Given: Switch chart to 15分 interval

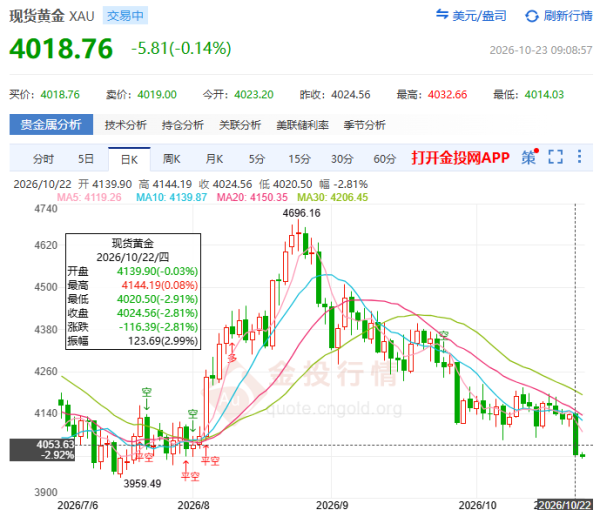Looking at the screenshot, I should 299,159.
